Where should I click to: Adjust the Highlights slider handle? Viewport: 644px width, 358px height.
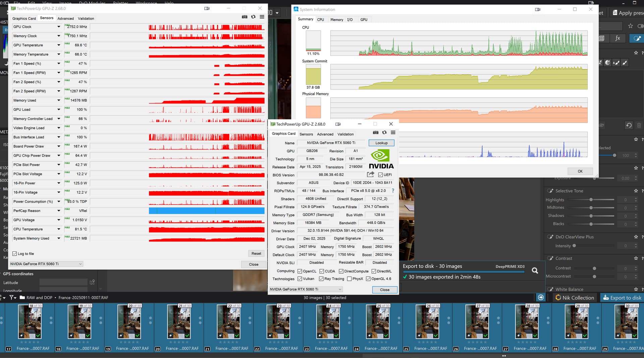pos(591,200)
